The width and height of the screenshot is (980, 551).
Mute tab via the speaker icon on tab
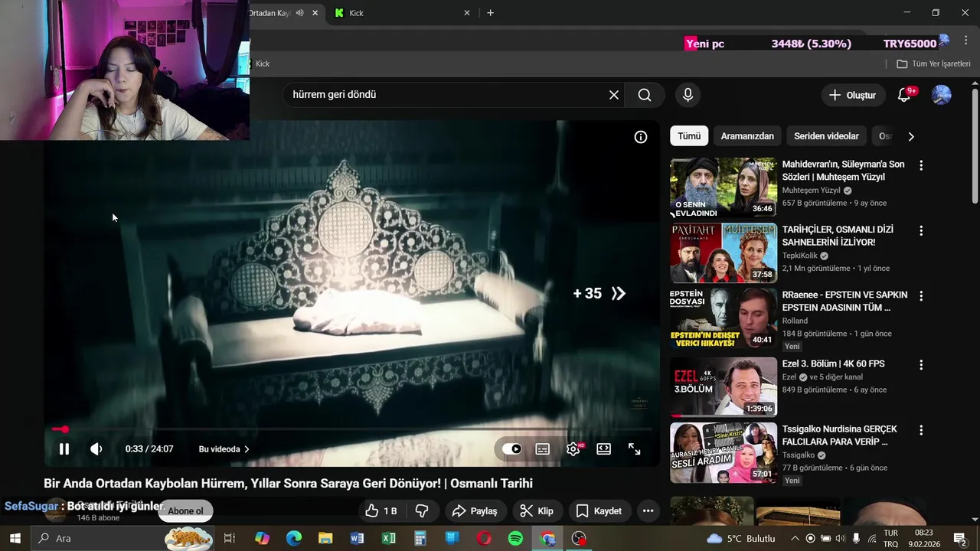coord(300,13)
